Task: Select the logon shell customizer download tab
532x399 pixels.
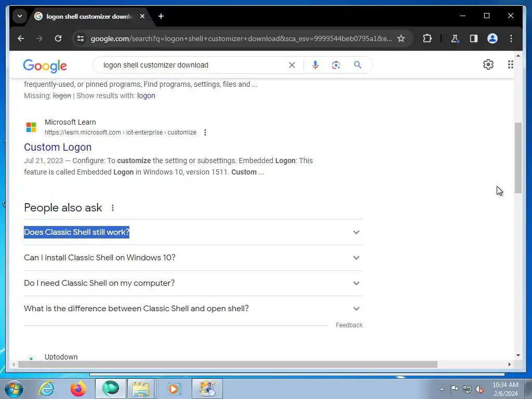Action: pyautogui.click(x=89, y=16)
